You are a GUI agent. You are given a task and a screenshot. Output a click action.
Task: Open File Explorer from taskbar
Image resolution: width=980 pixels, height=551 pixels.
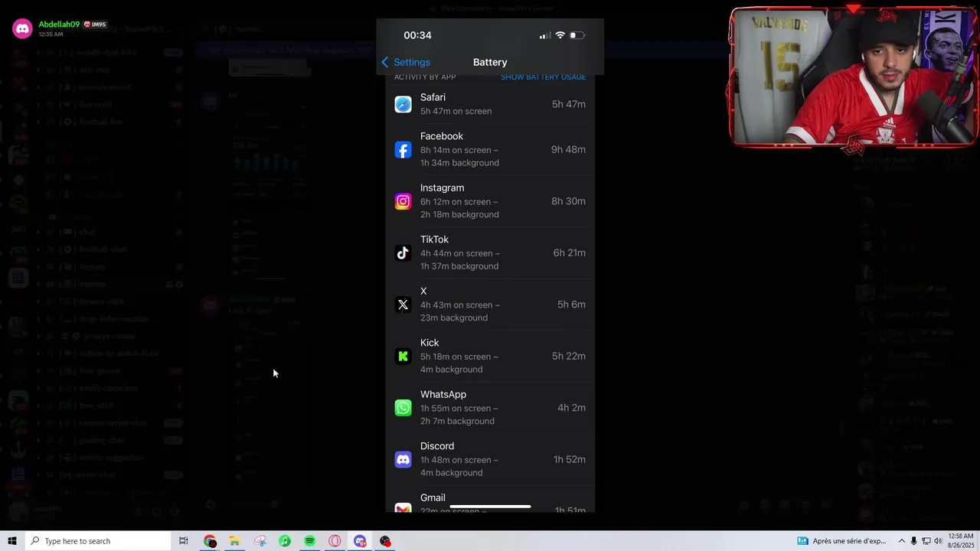click(234, 541)
